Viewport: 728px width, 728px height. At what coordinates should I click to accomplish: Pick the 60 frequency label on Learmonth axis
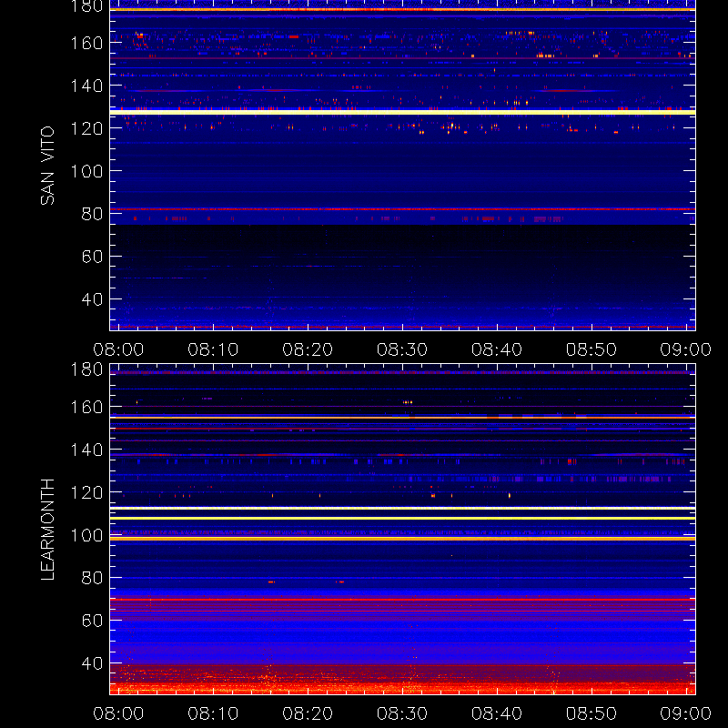click(x=92, y=621)
